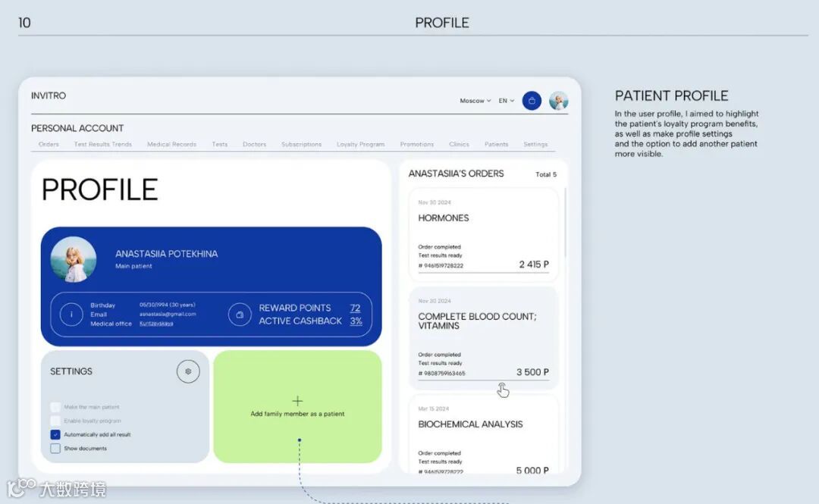Click the SETTINGS card title

click(x=71, y=371)
